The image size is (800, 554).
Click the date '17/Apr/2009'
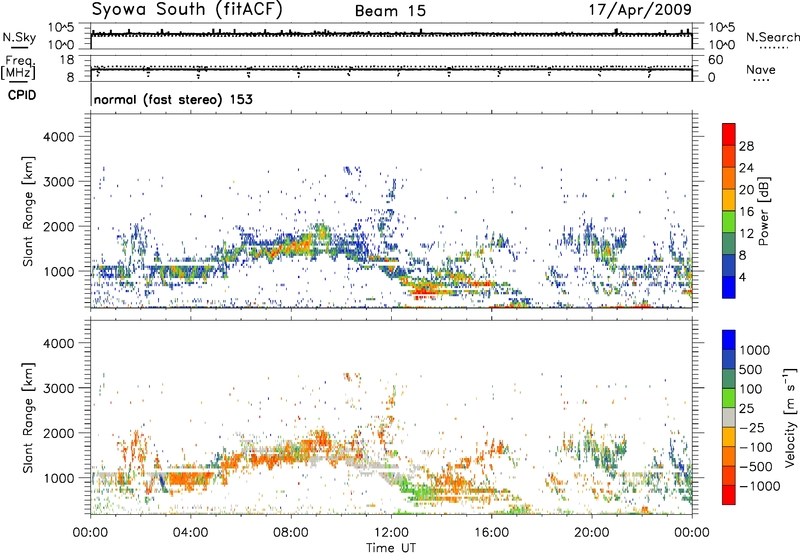pyautogui.click(x=640, y=10)
